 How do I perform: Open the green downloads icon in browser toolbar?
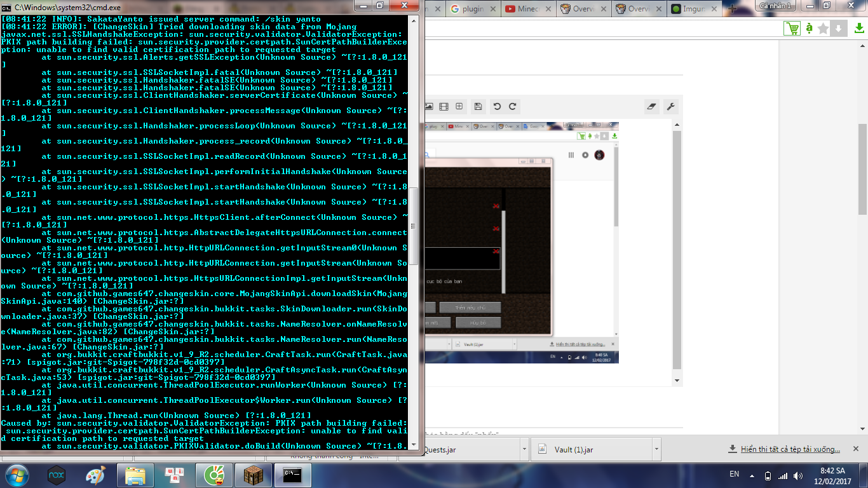[859, 29]
